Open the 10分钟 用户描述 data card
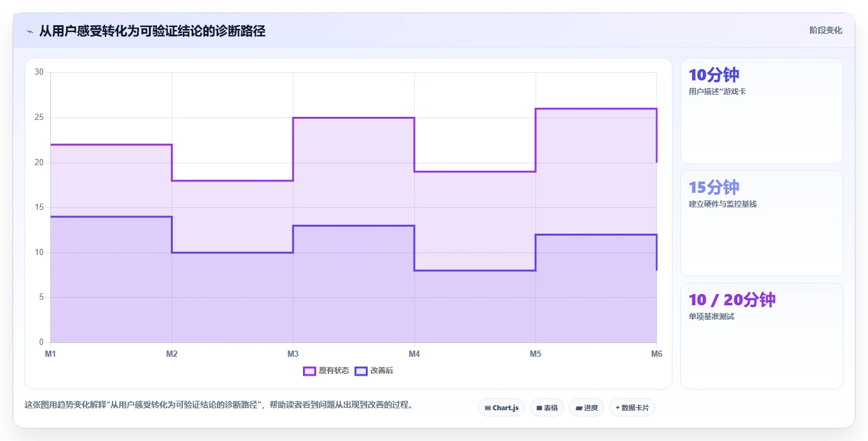 click(x=761, y=111)
